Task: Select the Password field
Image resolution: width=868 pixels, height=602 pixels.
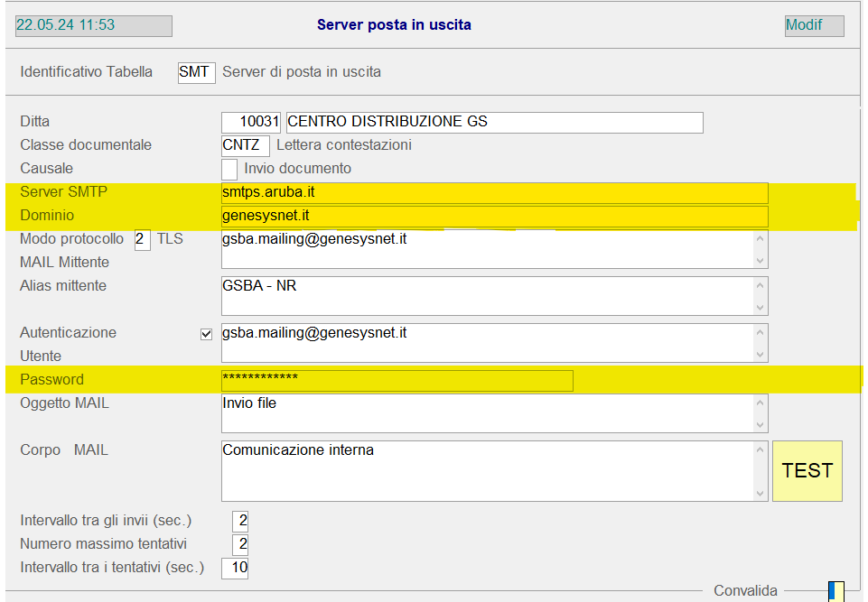Action: click(397, 381)
